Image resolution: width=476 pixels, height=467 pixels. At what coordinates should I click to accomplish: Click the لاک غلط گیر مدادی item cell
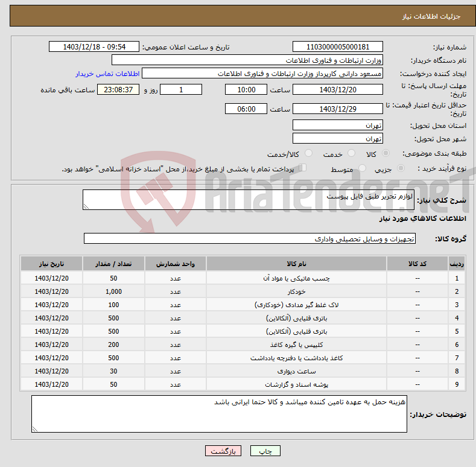coord(296,305)
